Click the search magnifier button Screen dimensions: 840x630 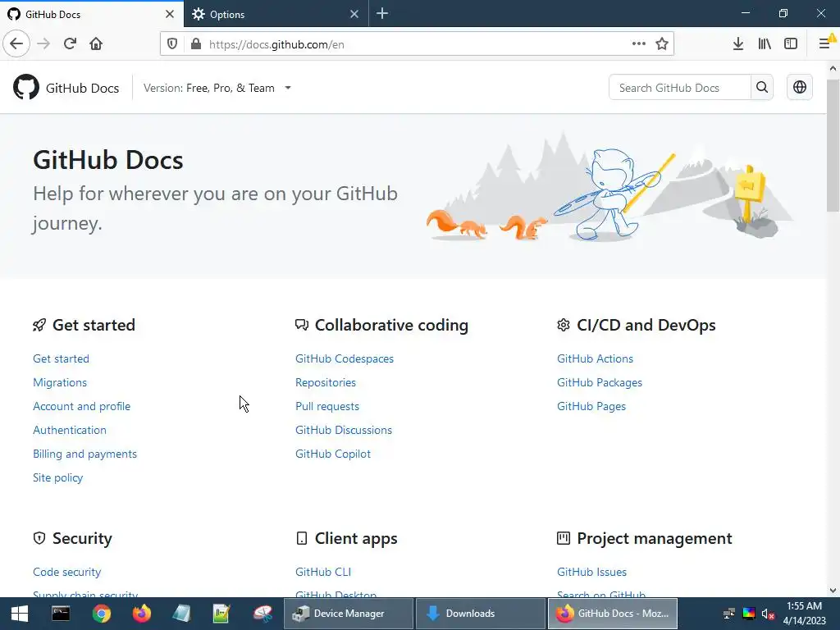(762, 87)
